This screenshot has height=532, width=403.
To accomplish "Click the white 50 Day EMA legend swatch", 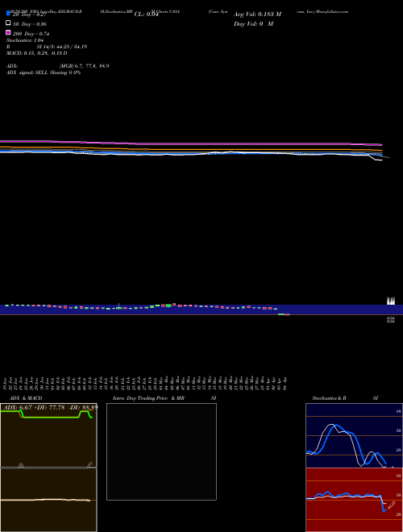I will 8,23.
